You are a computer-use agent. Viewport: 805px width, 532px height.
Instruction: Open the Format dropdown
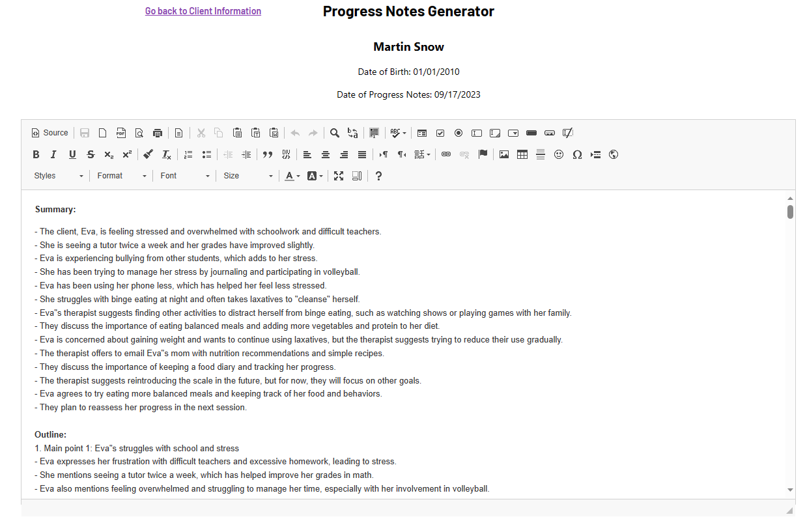[122, 176]
